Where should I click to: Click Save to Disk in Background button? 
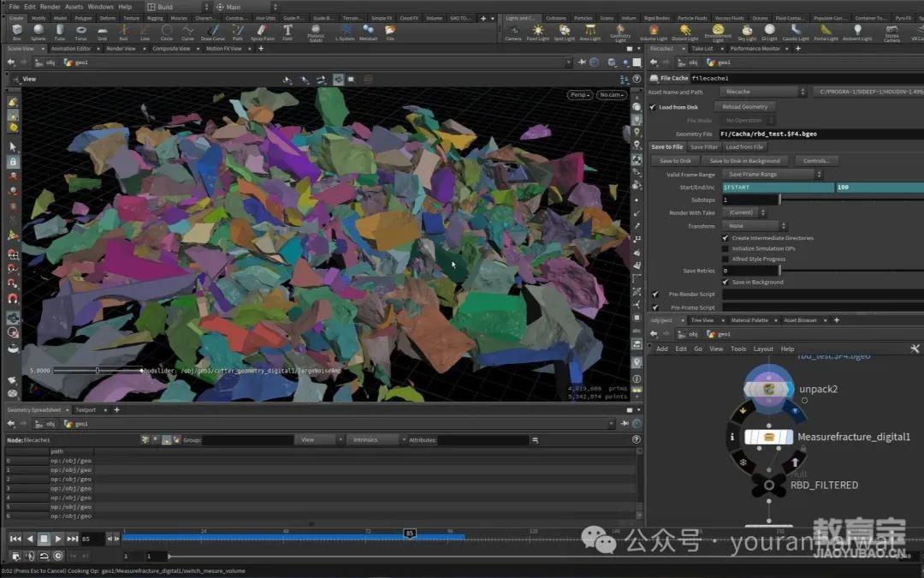pos(745,160)
